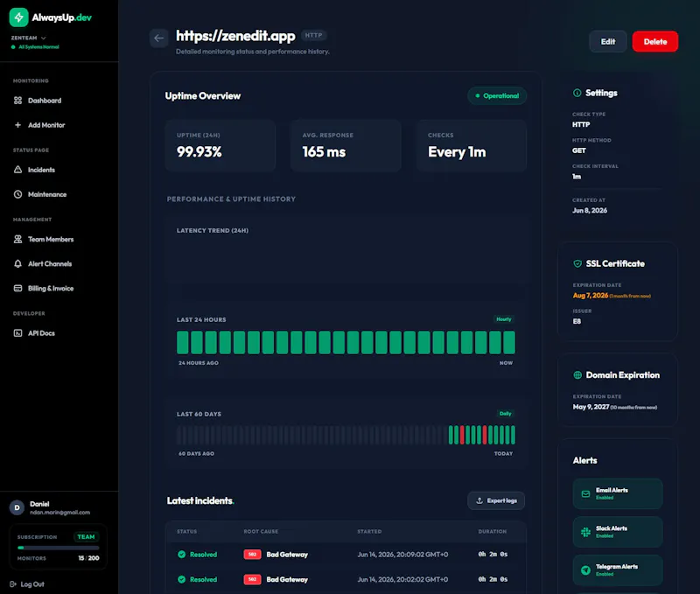Click the Telegram Alerts card

pyautogui.click(x=618, y=570)
